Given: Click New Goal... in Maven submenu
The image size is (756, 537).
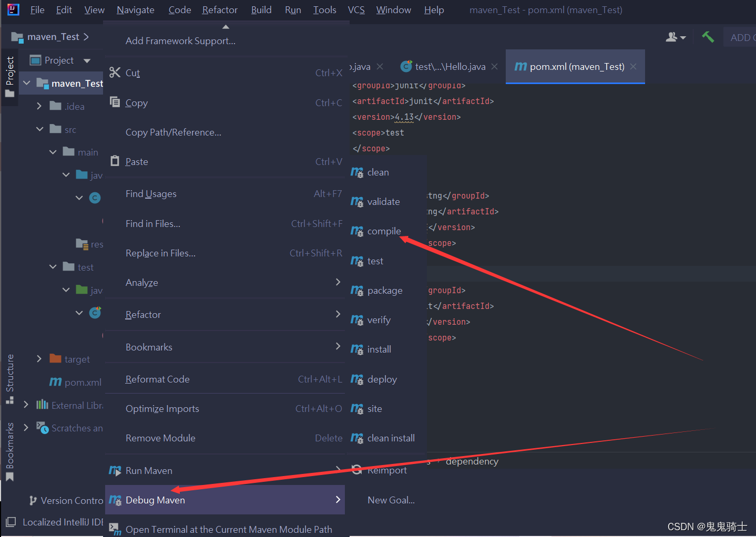Looking at the screenshot, I should [391, 500].
